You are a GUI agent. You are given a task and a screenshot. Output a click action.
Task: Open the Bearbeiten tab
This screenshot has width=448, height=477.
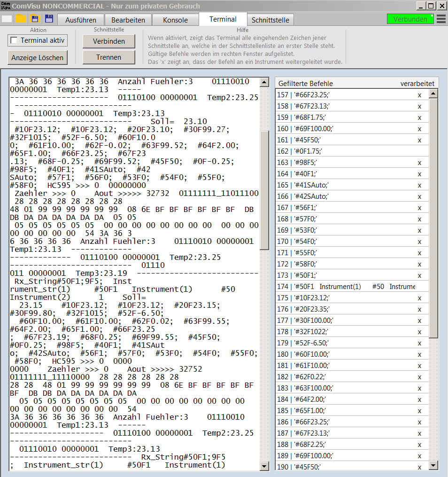click(x=128, y=20)
